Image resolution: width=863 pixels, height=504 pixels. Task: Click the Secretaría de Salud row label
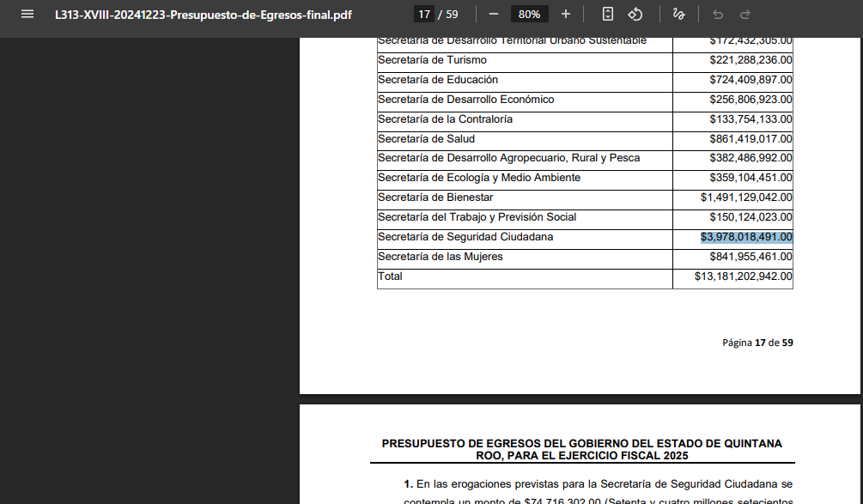pos(426,139)
